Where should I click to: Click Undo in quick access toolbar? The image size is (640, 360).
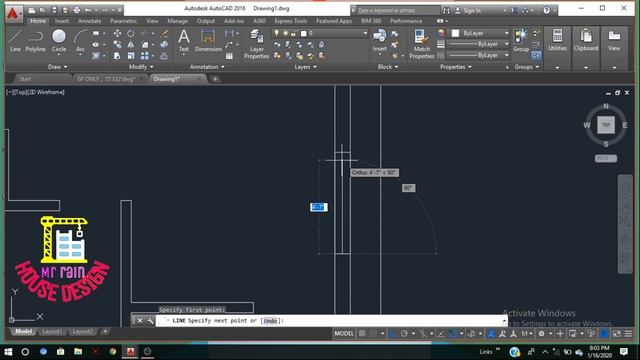click(88, 10)
